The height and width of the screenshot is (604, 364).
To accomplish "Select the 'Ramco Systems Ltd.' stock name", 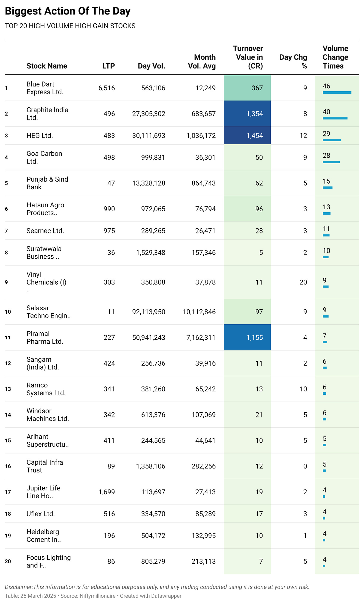I will [x=46, y=389].
